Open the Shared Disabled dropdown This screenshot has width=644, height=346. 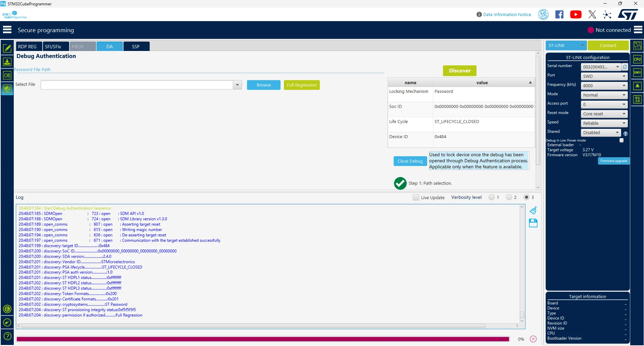601,132
